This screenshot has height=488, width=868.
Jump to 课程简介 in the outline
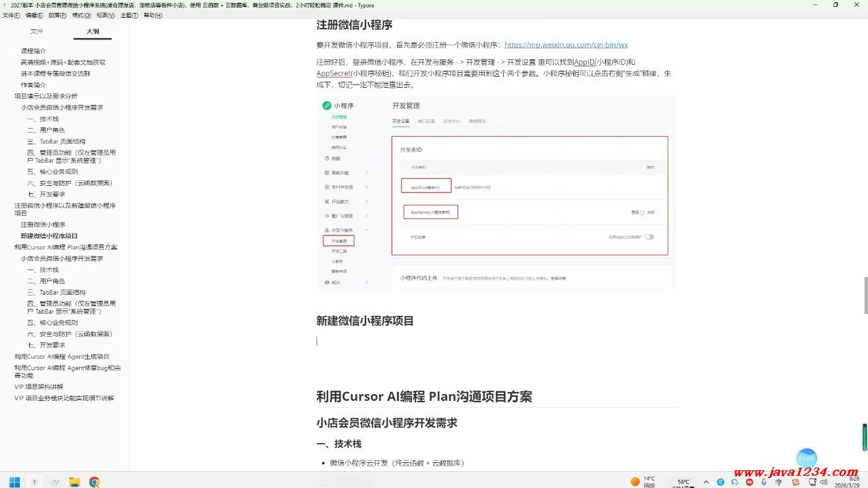(33, 51)
